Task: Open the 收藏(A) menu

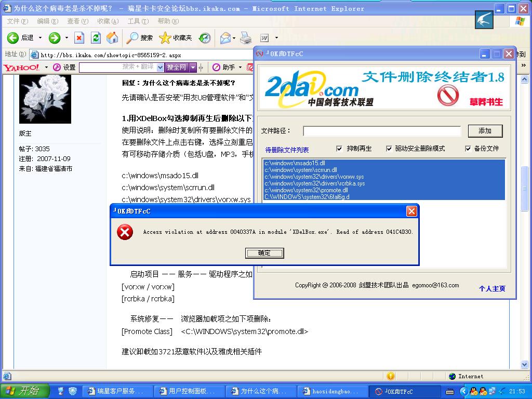Action: point(108,21)
